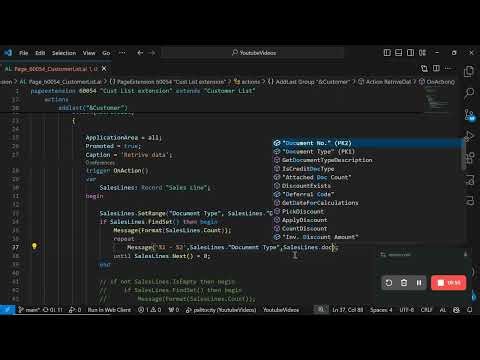This screenshot has width=480, height=360.
Task: Open the actions breadcrumb dropdown
Action: tap(247, 82)
